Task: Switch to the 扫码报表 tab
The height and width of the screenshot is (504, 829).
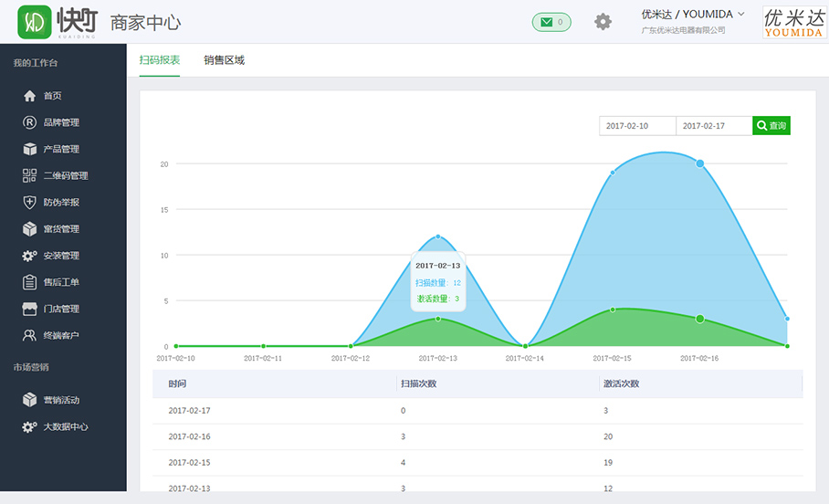Action: (160, 59)
